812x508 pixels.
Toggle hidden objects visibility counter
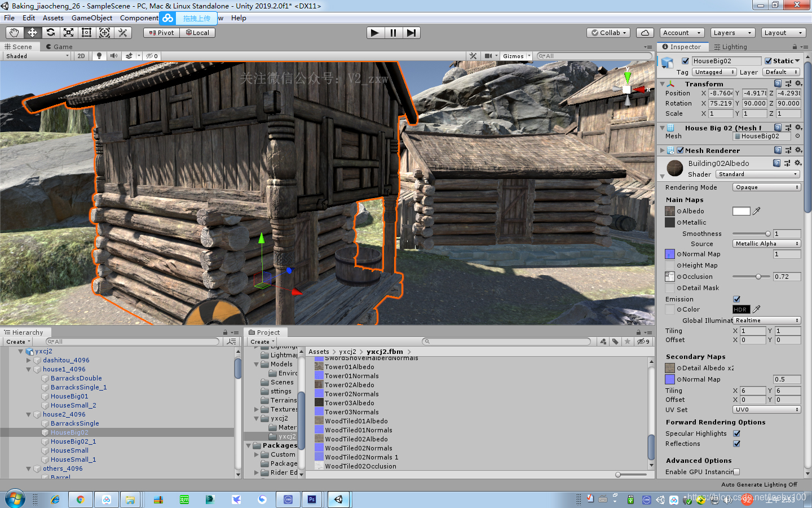(152, 56)
